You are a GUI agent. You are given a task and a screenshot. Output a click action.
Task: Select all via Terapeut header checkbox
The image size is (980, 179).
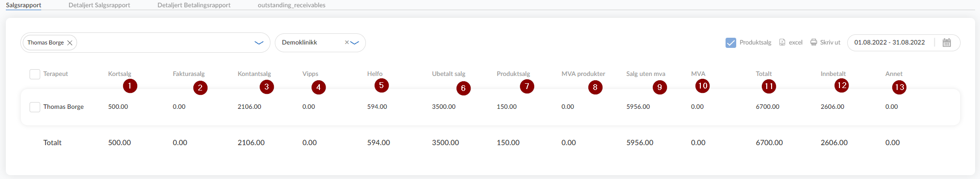tap(35, 74)
